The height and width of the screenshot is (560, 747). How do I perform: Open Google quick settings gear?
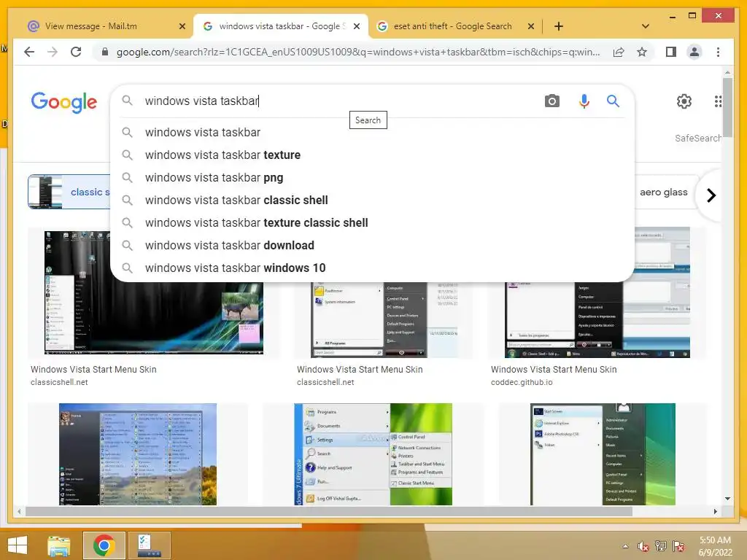[x=684, y=101]
